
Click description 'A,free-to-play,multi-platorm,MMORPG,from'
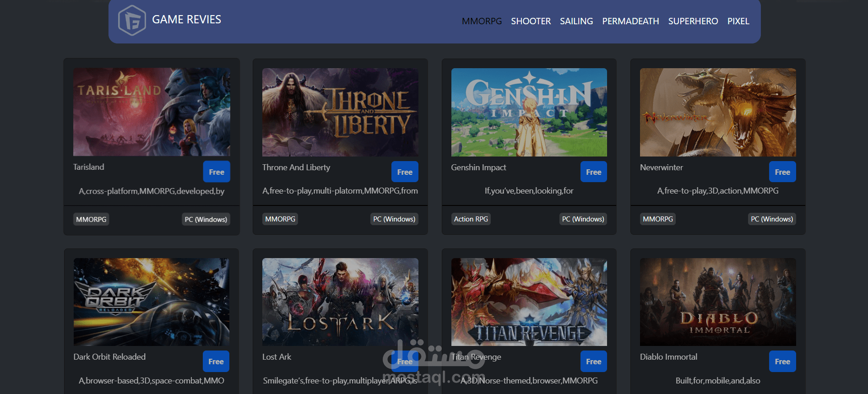click(x=340, y=191)
